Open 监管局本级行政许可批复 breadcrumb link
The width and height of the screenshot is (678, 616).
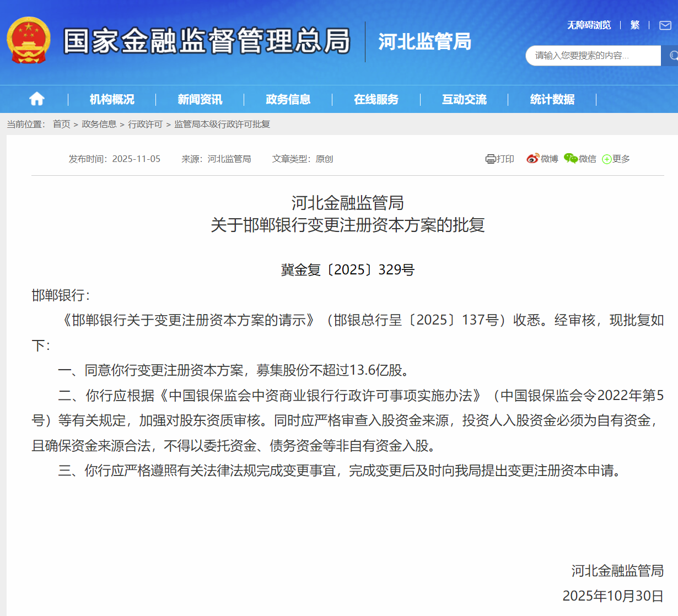tap(222, 124)
